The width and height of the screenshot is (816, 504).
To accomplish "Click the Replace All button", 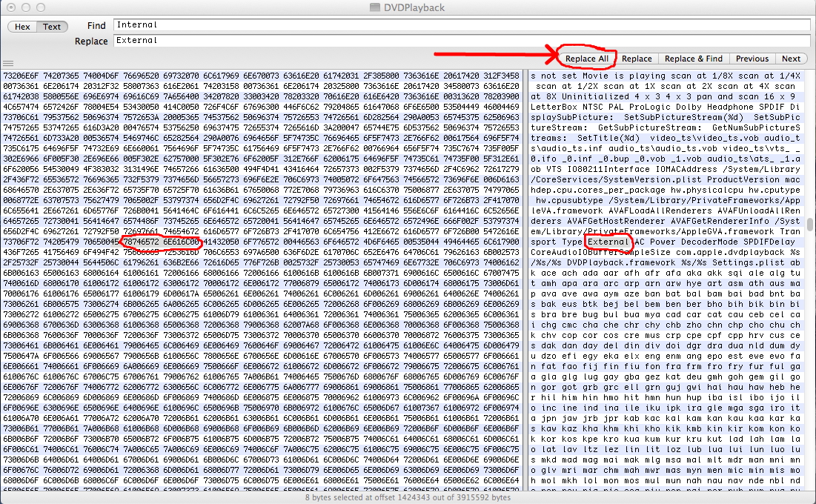I will (586, 59).
